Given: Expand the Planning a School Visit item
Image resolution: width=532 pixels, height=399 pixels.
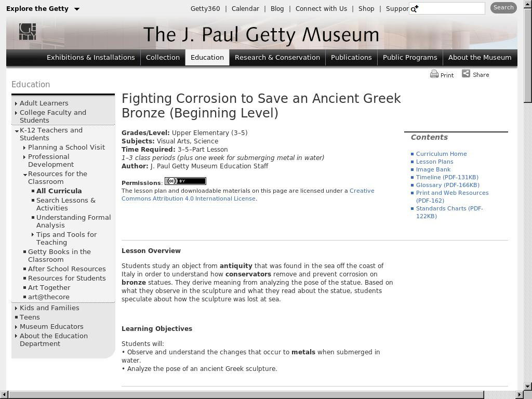Looking at the screenshot, I should (x=24, y=148).
